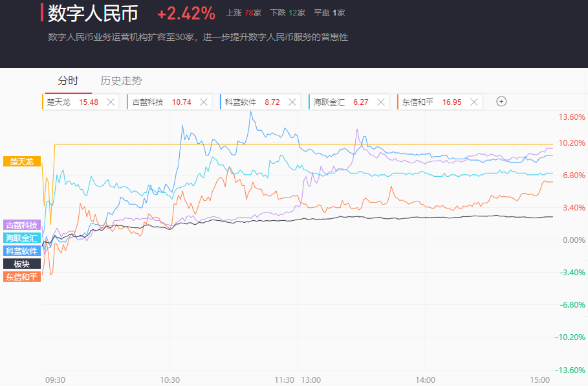Open the 楚天龙 15.48 stock chip

72,102
